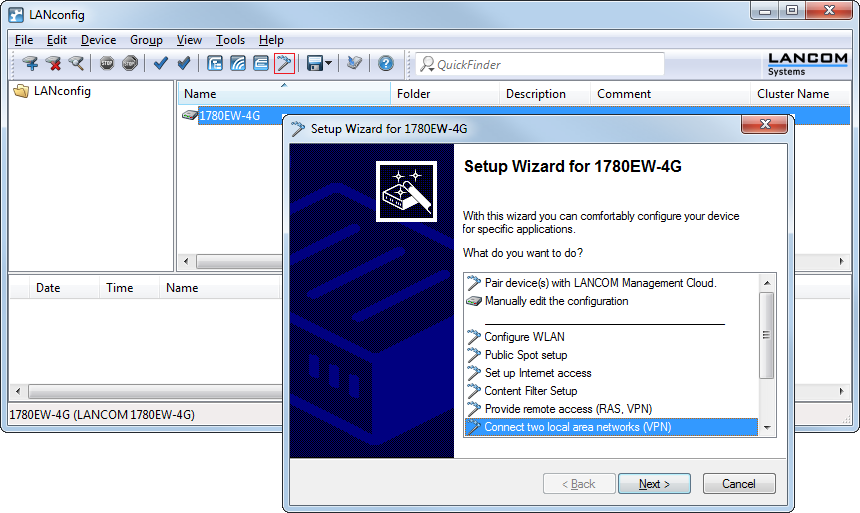Cancel the Setup Wizard

point(737,484)
